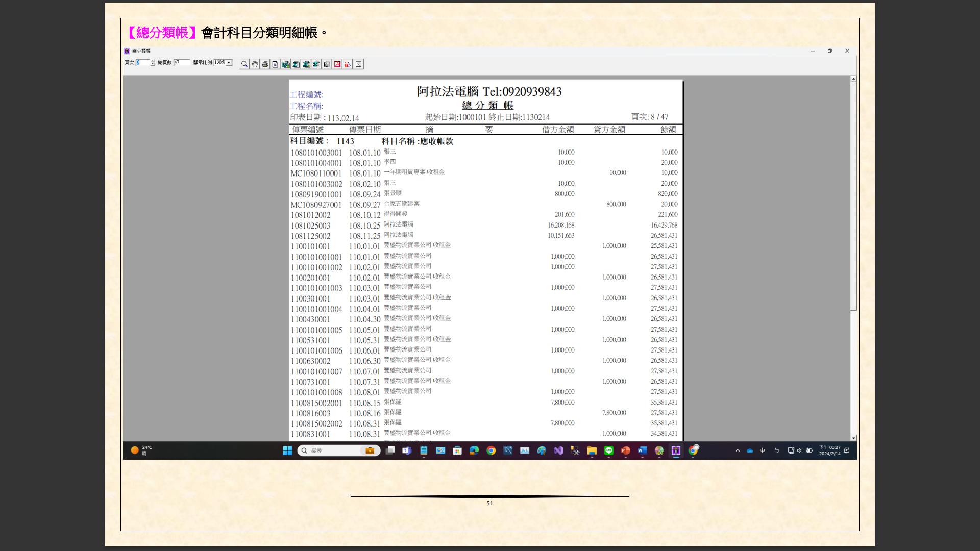
Task: Click voucher number 1080101003001
Action: click(x=316, y=153)
